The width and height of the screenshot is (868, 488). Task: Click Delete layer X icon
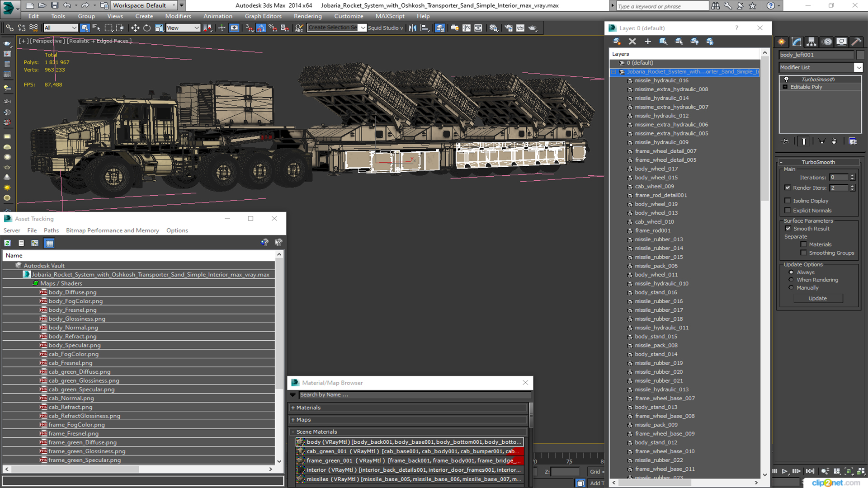click(x=632, y=41)
